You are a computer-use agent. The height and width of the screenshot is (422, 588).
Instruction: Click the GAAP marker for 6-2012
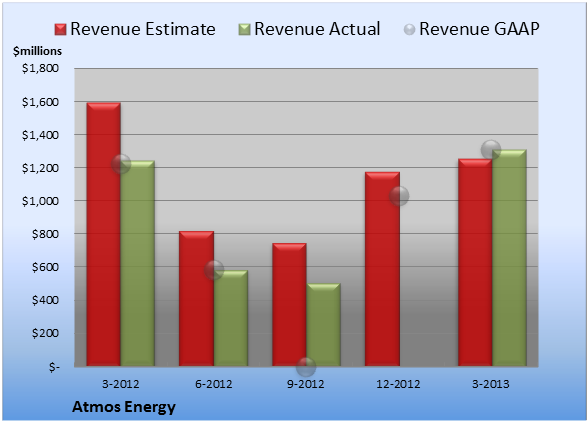tap(214, 270)
